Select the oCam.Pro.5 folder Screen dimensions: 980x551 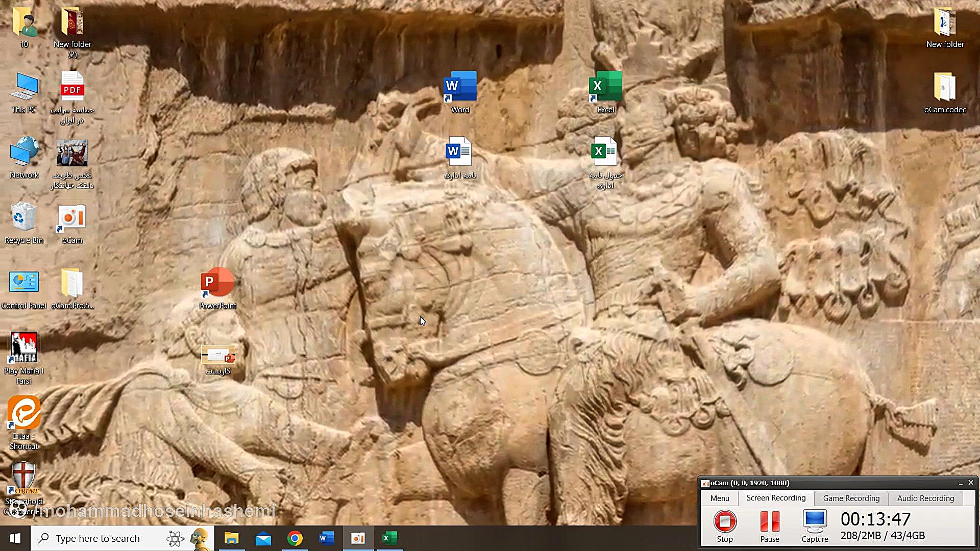[x=72, y=288]
